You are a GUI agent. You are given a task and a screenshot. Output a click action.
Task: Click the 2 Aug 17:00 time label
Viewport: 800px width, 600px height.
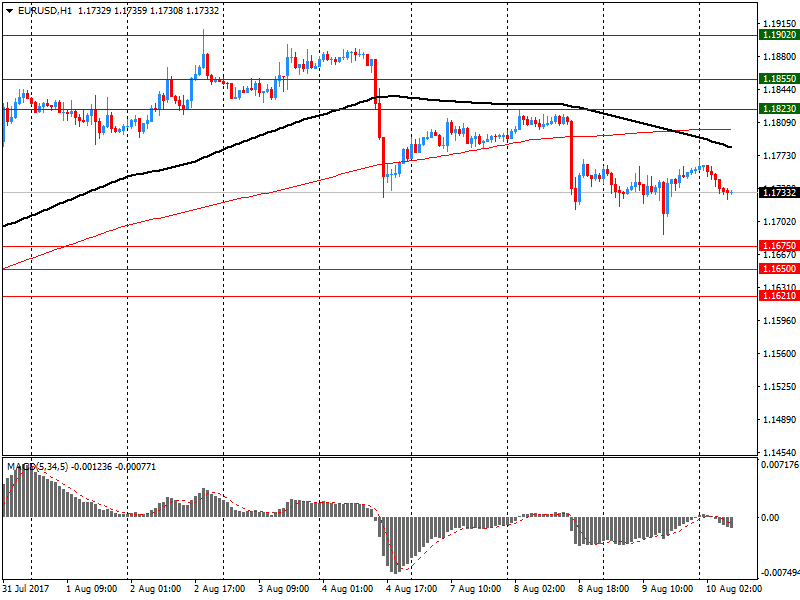pos(219,589)
